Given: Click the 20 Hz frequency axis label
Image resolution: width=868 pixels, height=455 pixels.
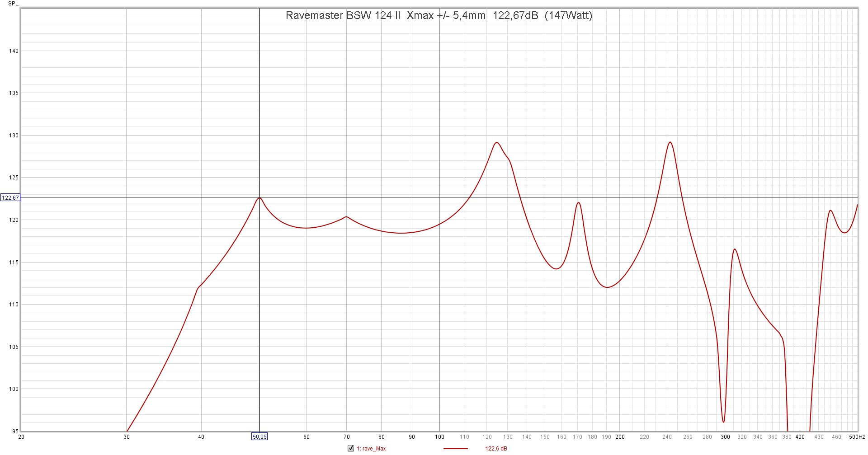Looking at the screenshot, I should [21, 437].
